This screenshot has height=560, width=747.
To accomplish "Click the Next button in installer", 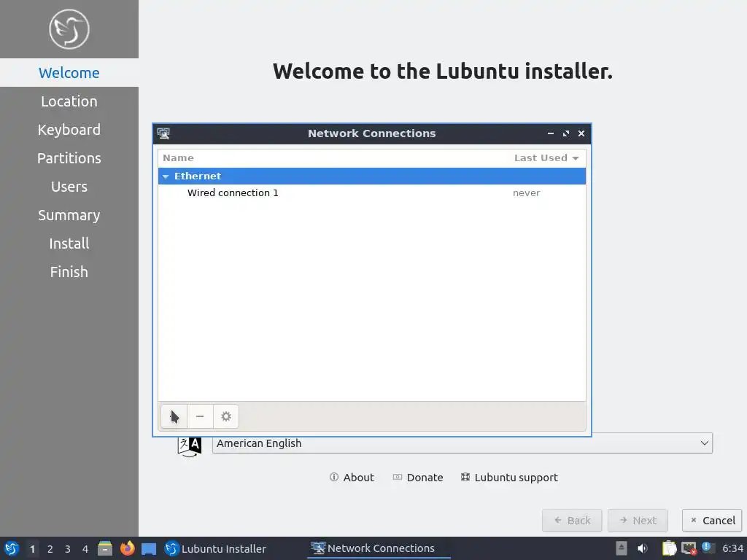I will 638,521.
